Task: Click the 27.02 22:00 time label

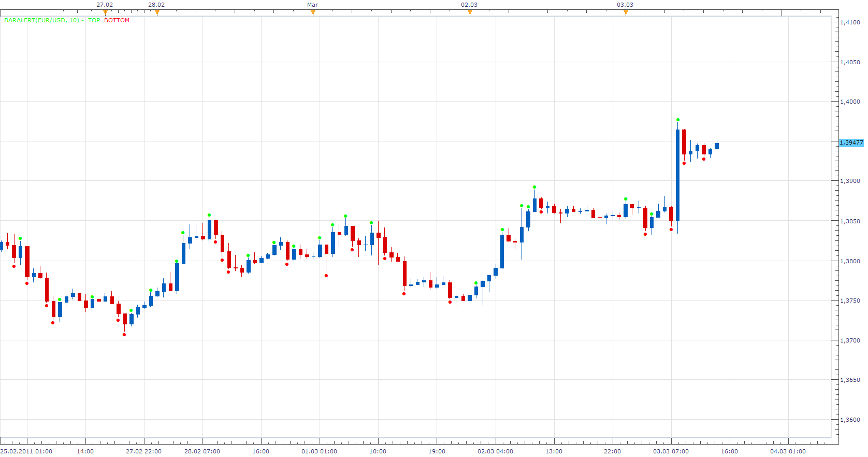Action: click(x=143, y=451)
